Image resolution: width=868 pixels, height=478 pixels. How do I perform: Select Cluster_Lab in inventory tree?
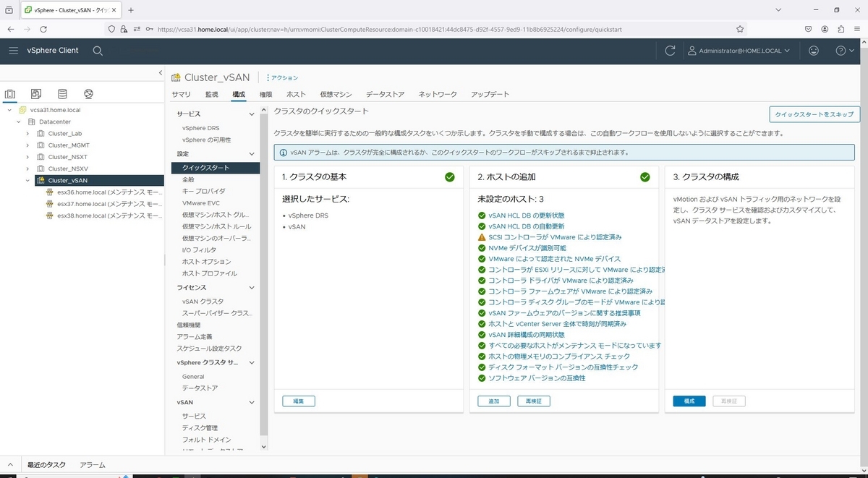pyautogui.click(x=65, y=134)
